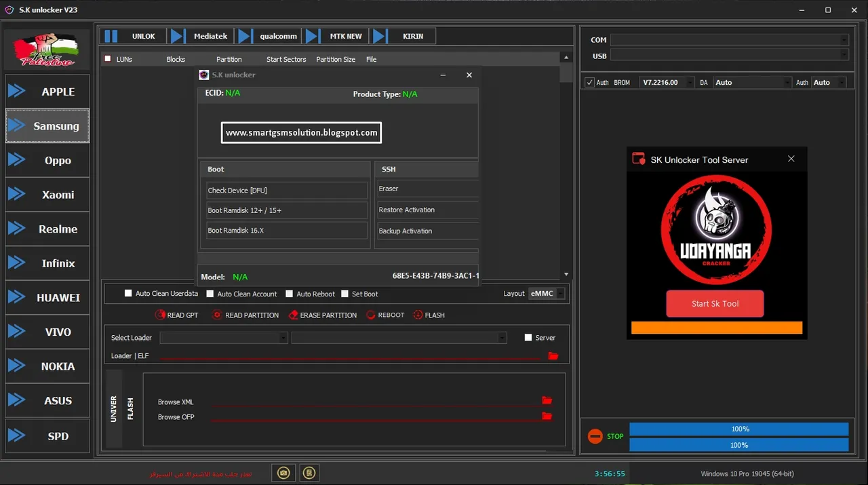Click the READ GPT icon
This screenshot has width=868, height=485.
pos(160,315)
